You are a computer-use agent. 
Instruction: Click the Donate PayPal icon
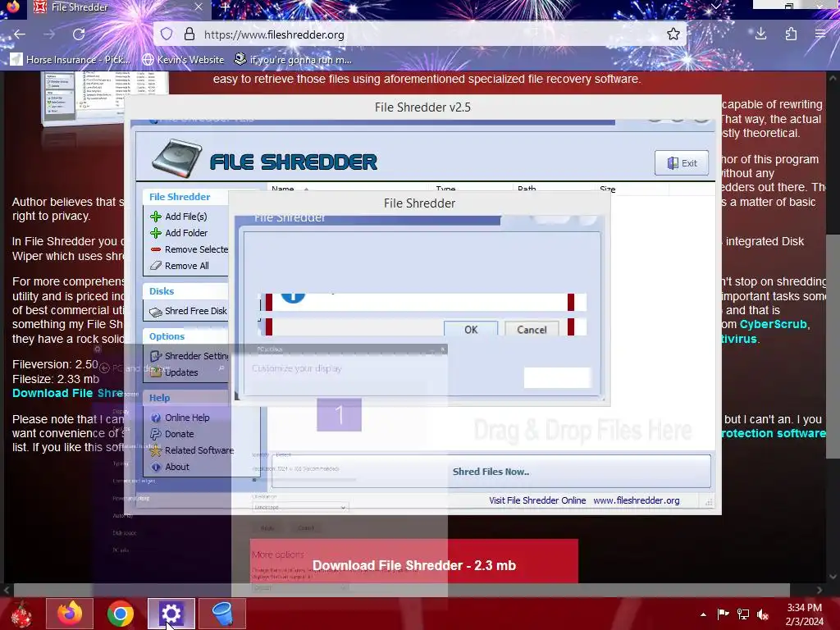156,434
